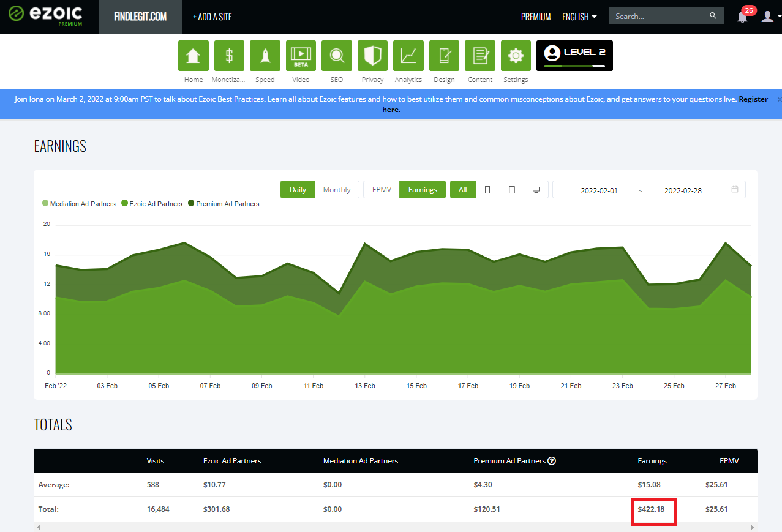This screenshot has width=782, height=532.
Task: Toggle Premium Ad Partners legend series
Action: [224, 204]
